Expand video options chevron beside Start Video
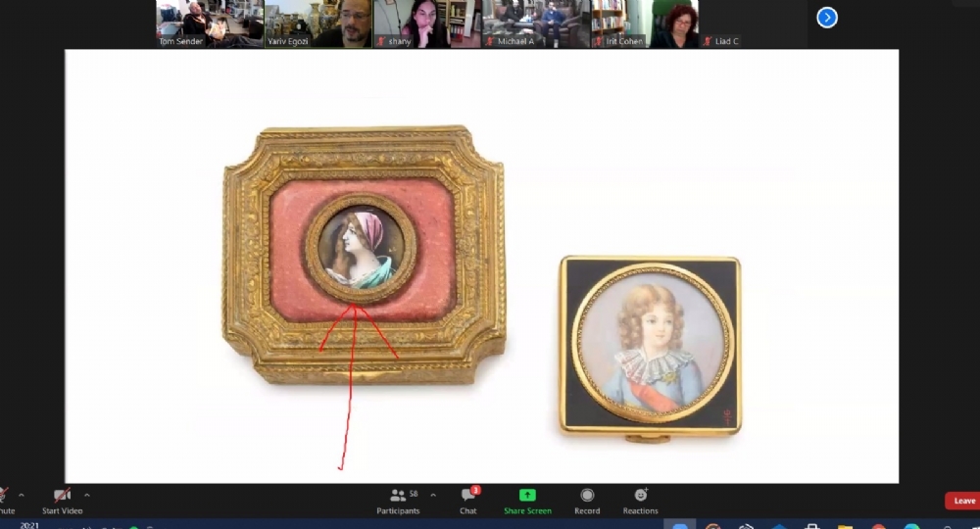 point(87,496)
